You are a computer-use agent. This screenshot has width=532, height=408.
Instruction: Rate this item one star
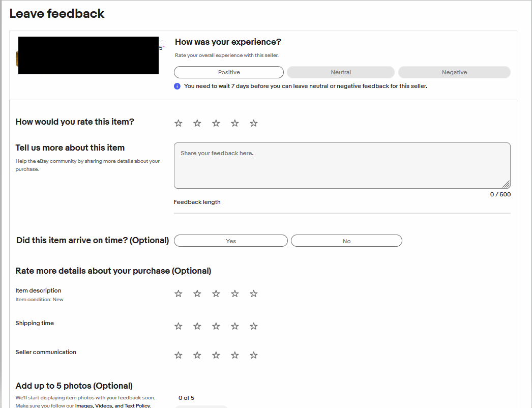point(179,123)
